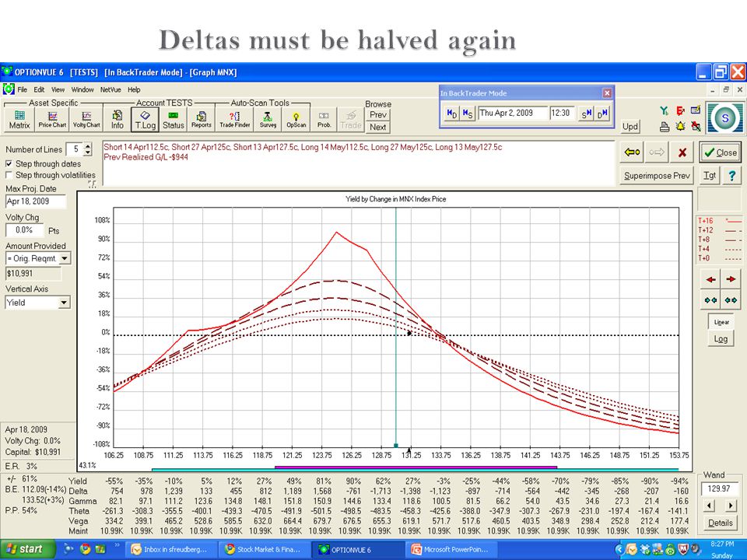Select Linear scale toggle
The width and height of the screenshot is (747, 560).
pyautogui.click(x=721, y=322)
